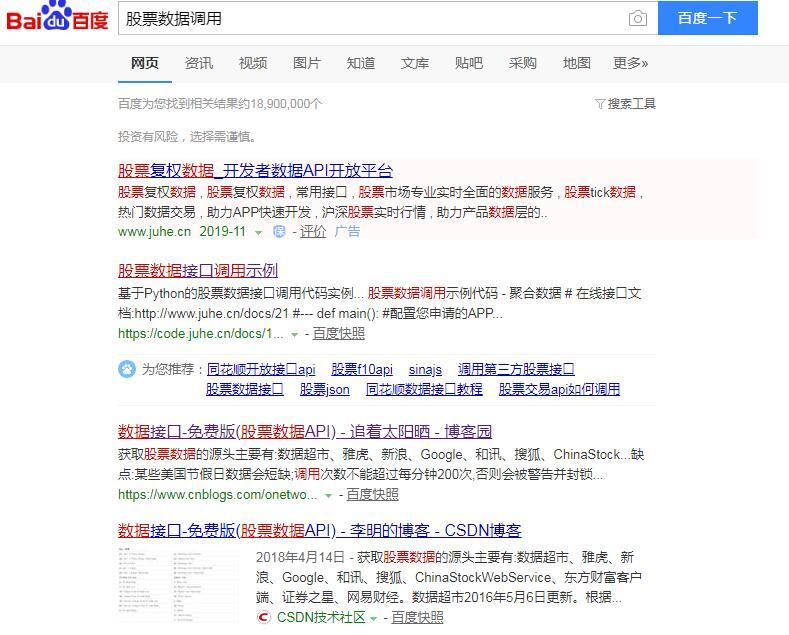Go to the 文库 tab
The height and width of the screenshot is (635, 789).
(x=415, y=63)
